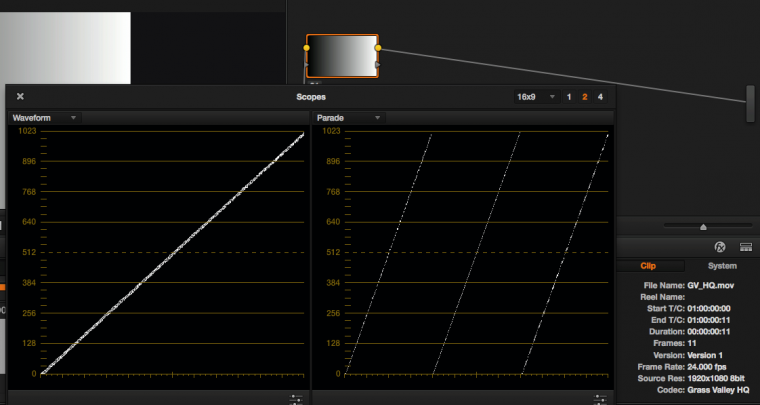Click the OpenFX icon above Clip tab
Screen dimensions: 760x405
[719, 246]
